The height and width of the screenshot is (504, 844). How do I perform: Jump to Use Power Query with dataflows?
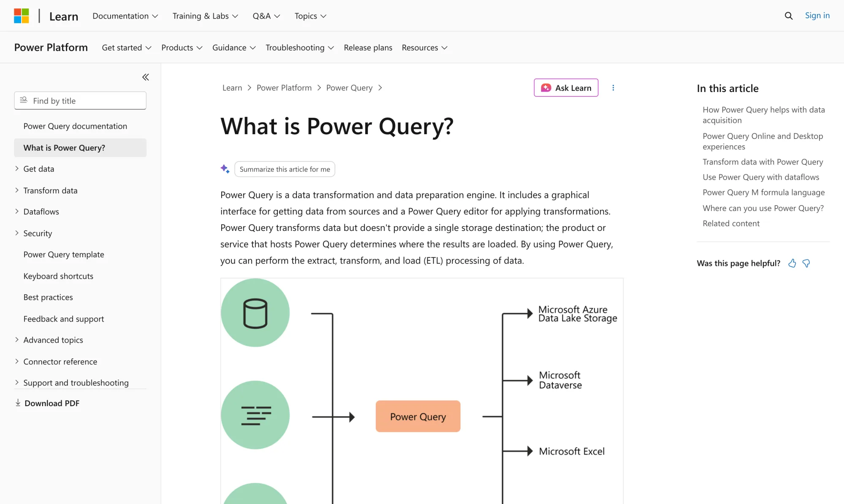761,177
